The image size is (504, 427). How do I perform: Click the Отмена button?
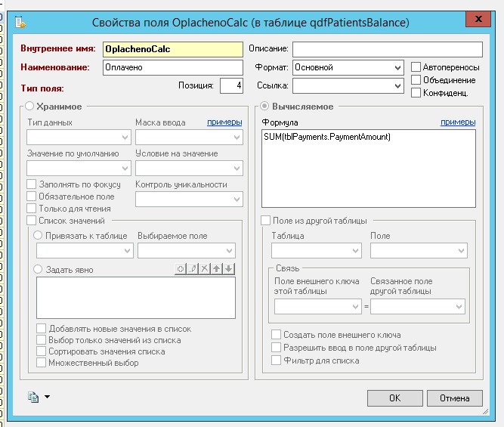click(x=454, y=398)
